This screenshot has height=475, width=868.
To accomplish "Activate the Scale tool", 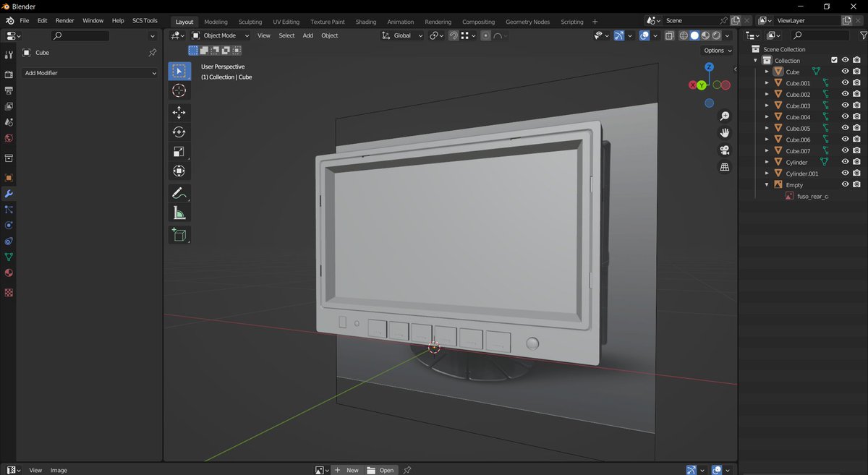I will (179, 151).
